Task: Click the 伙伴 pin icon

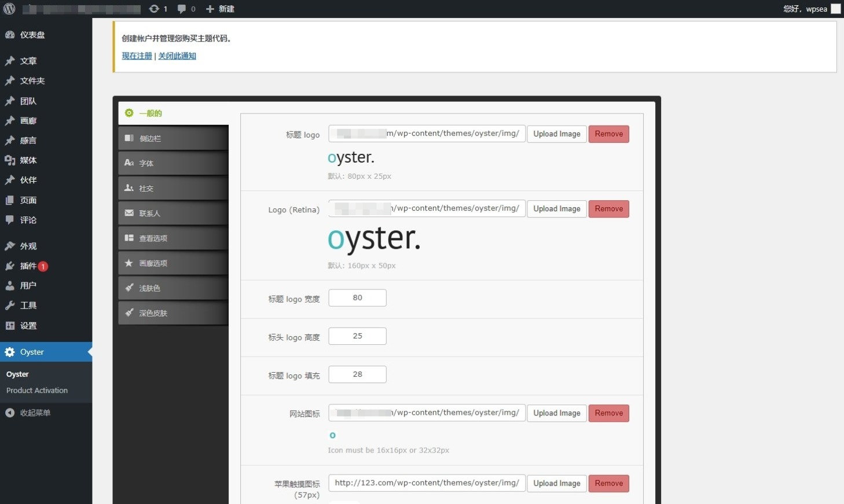Action: click(x=10, y=180)
